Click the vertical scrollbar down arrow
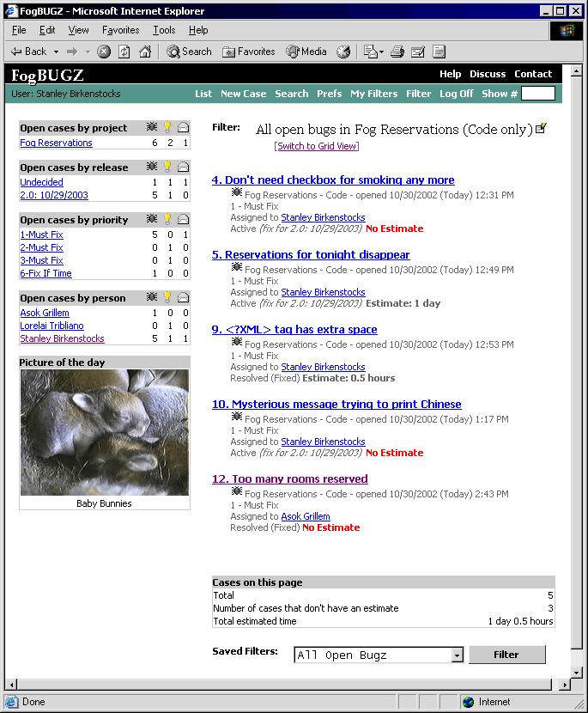The image size is (588, 713). click(576, 672)
